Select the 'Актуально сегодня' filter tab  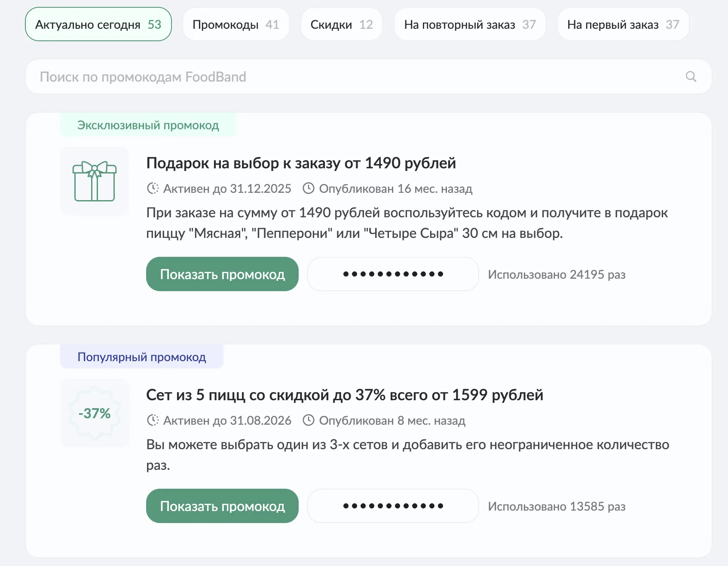click(98, 24)
